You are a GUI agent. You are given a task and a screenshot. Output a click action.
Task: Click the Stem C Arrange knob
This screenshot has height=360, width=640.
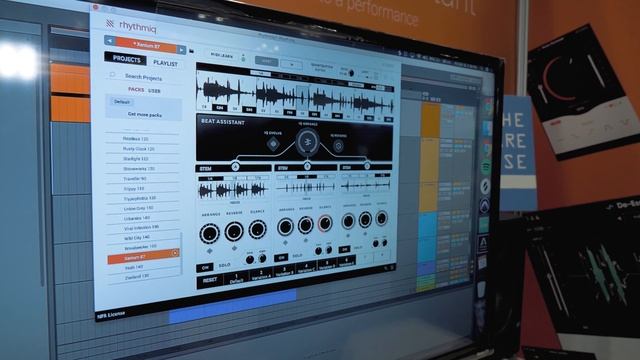(348, 221)
